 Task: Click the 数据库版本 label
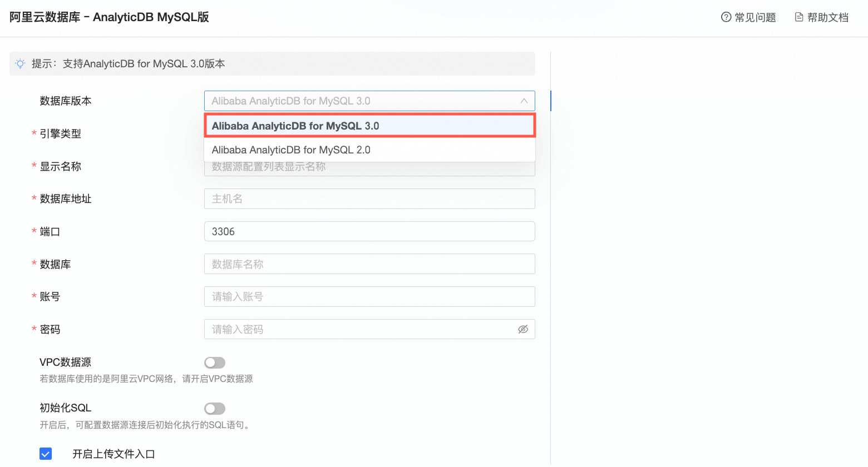pyautogui.click(x=66, y=101)
